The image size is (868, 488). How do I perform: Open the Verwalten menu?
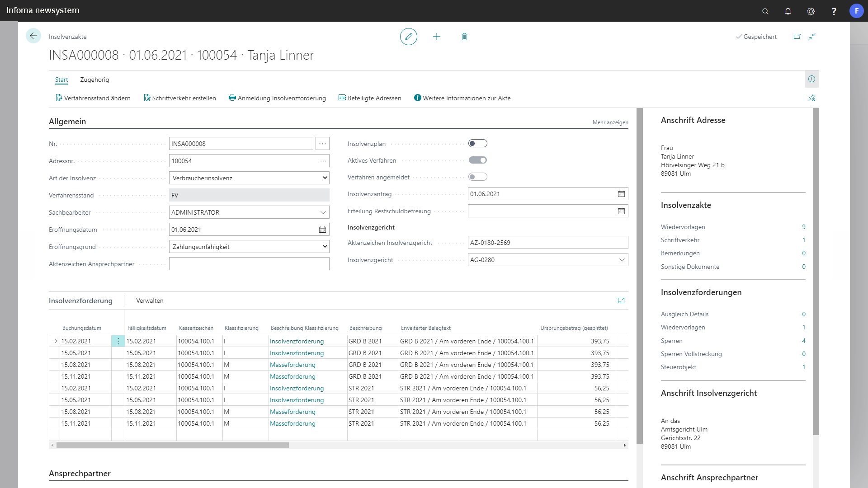tap(150, 301)
